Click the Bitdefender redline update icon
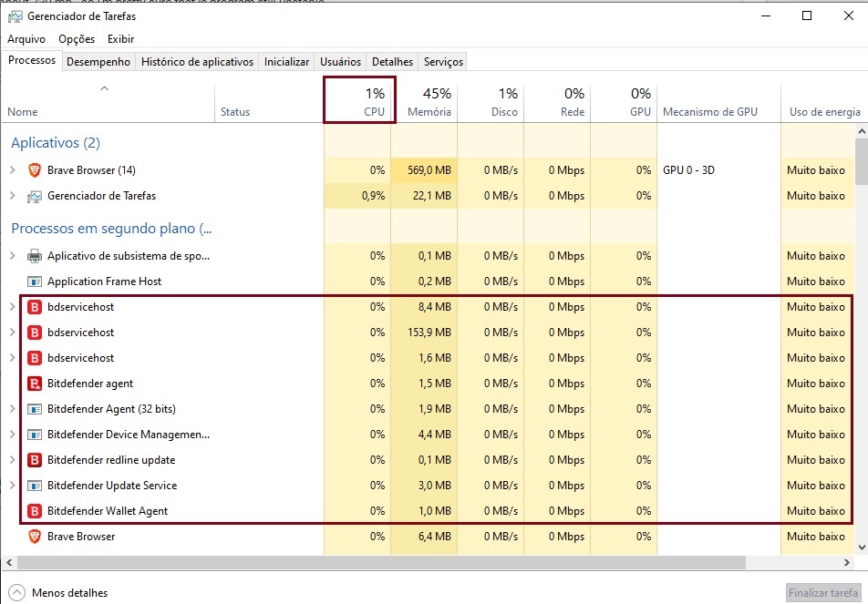Screen dimensions: 868x604 click(35, 460)
